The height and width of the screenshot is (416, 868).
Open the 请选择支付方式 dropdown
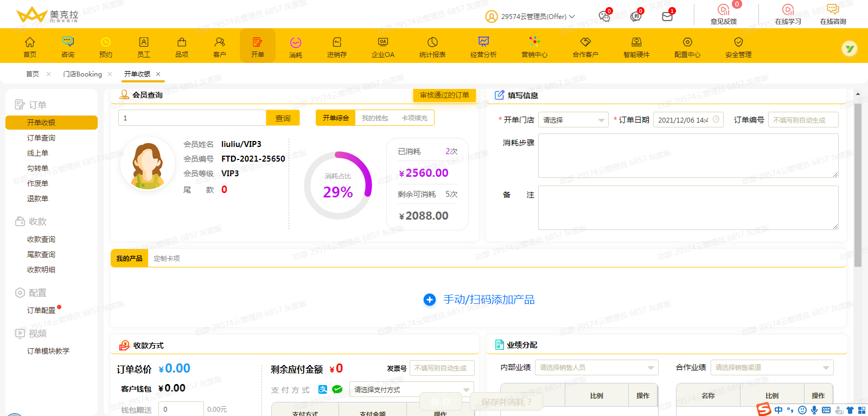412,389
